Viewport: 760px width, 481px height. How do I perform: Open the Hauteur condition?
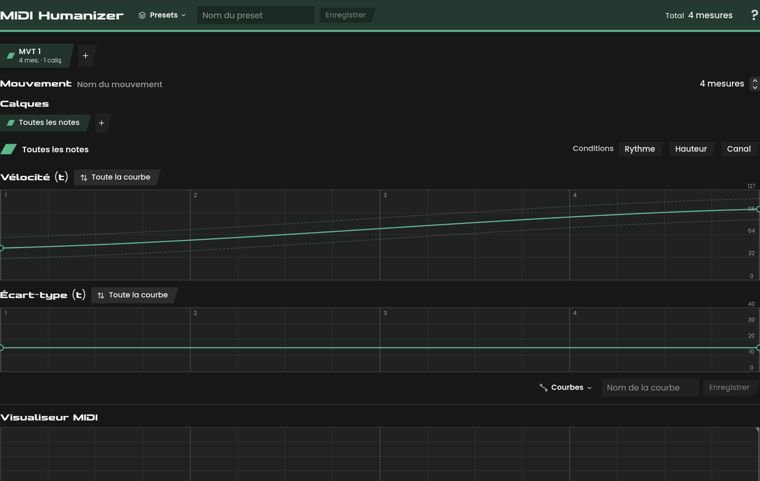click(x=691, y=149)
